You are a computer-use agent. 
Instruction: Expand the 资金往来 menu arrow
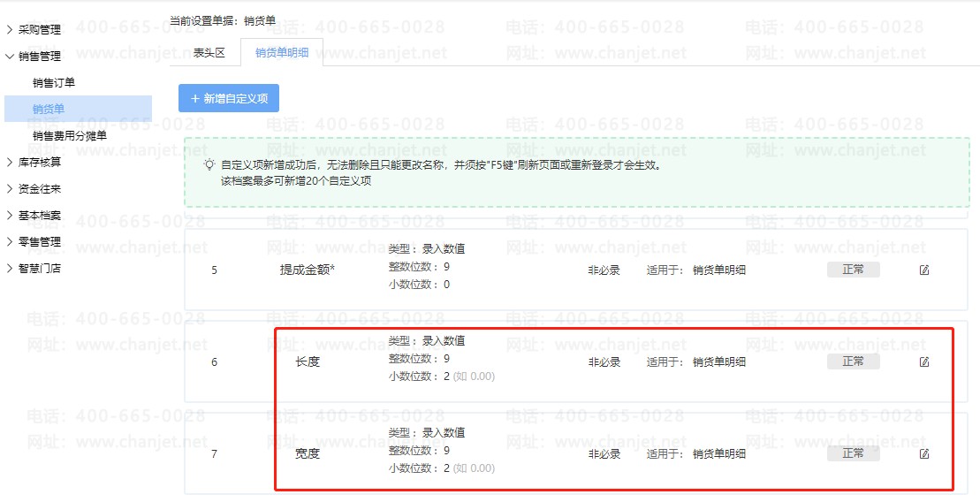pos(10,189)
